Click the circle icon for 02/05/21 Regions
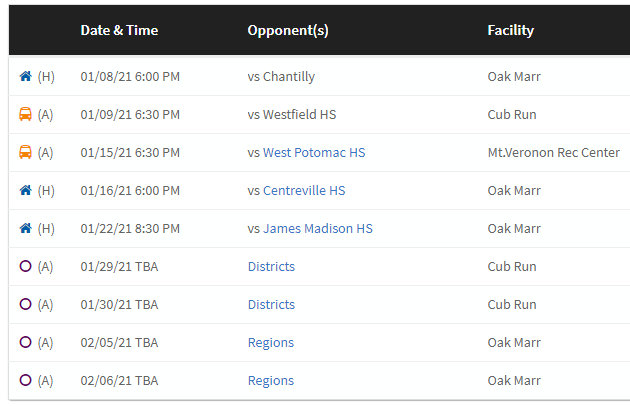Screen dimensions: 630x406 25,342
